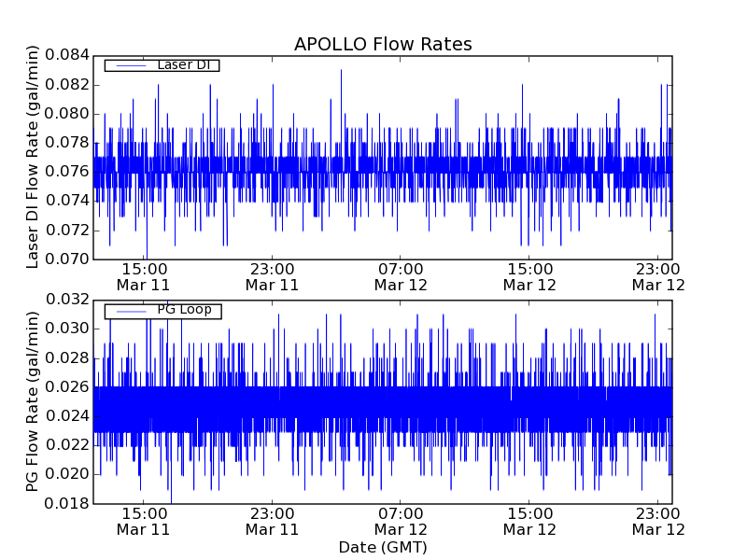Click '15:00 Mar 11' tick under top plot

coord(143,276)
